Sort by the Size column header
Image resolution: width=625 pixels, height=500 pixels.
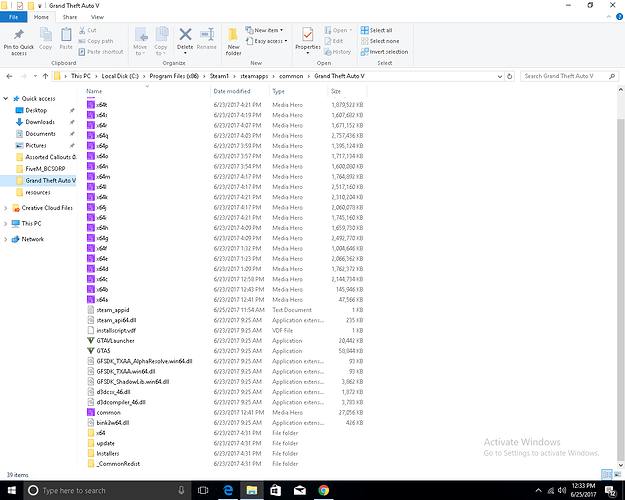tap(347, 91)
